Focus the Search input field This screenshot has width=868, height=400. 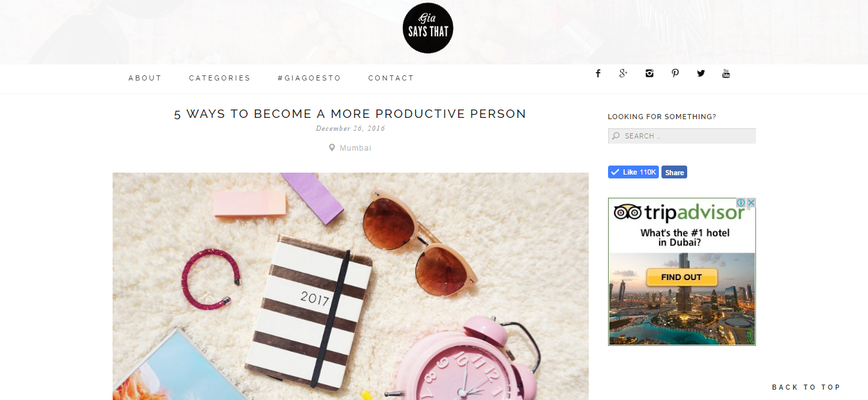point(682,136)
